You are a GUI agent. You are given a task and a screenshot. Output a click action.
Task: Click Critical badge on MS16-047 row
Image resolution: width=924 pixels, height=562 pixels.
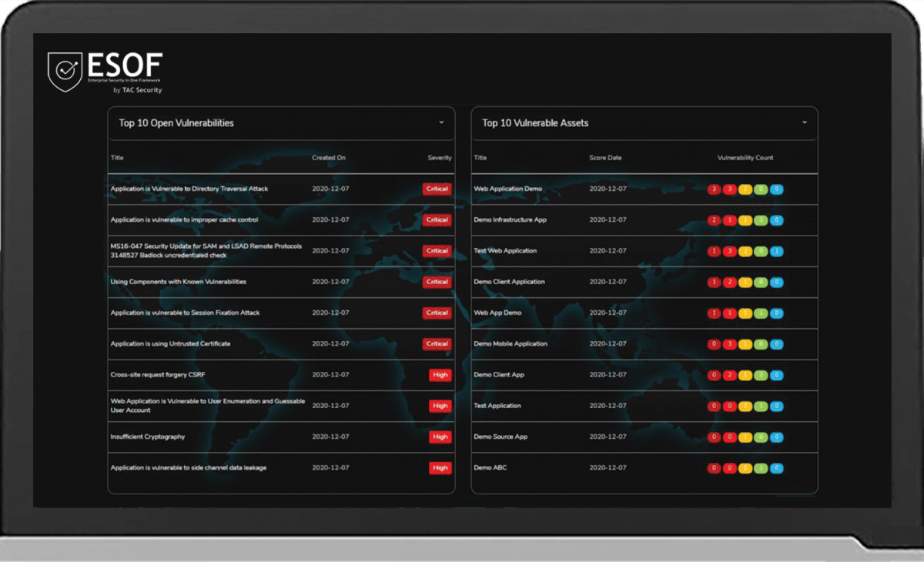click(x=437, y=251)
